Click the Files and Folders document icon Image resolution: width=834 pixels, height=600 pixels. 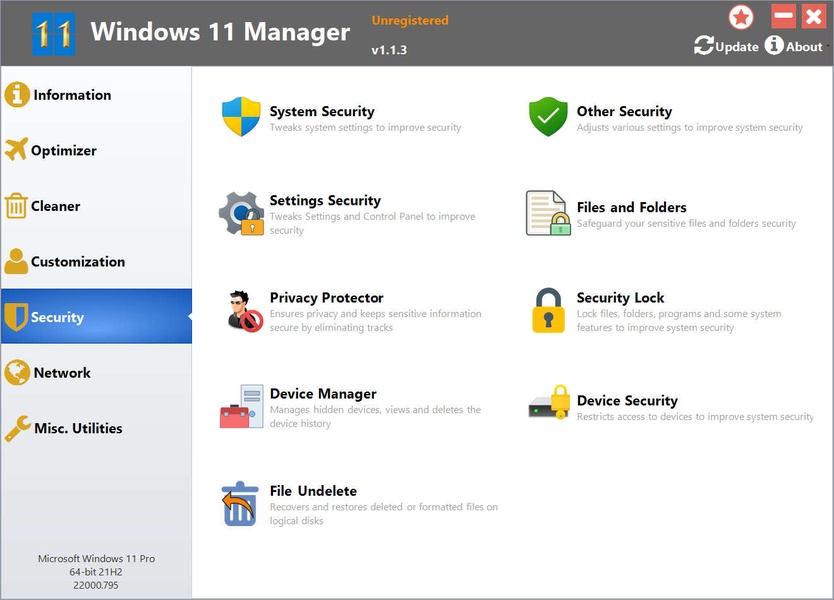[x=547, y=213]
